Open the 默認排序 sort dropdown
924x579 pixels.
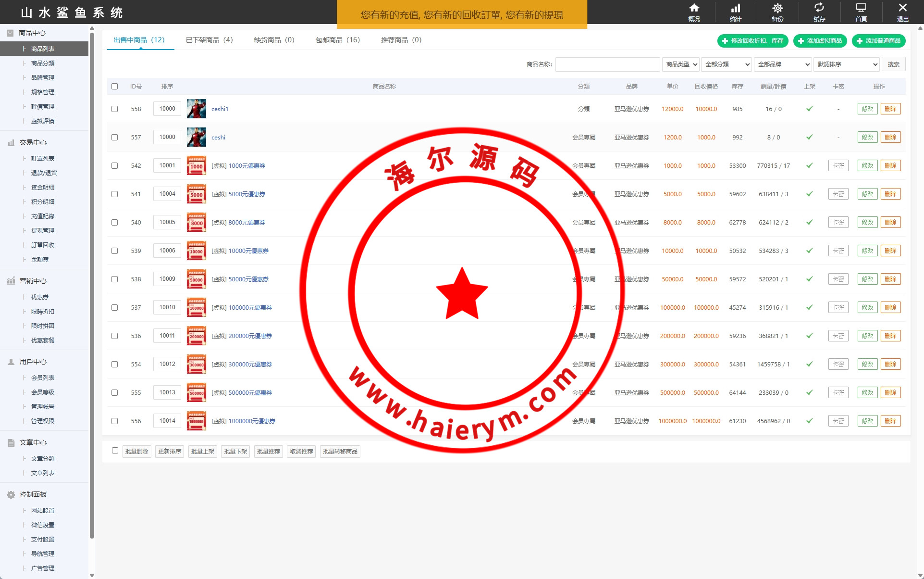click(x=847, y=64)
